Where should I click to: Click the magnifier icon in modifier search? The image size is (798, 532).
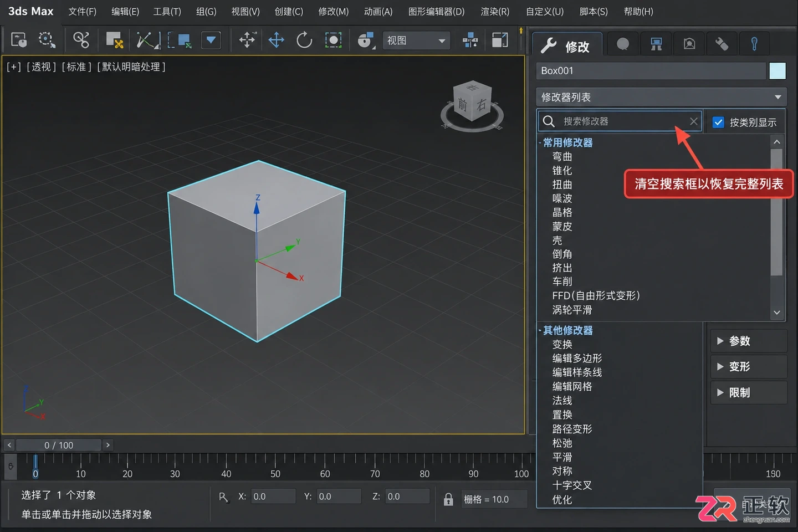(x=549, y=121)
